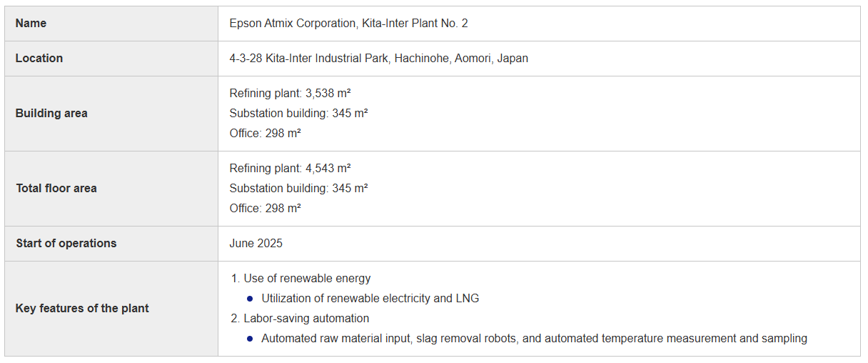Click Key features of the plant label
Viewport: 868px width, 363px height.
click(82, 309)
